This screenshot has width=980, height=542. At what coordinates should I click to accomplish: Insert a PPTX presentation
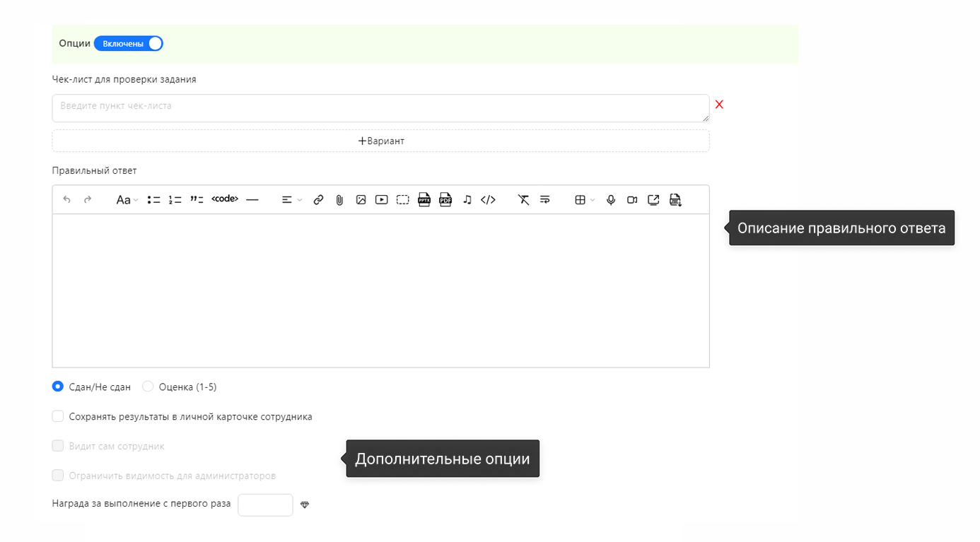coord(424,199)
